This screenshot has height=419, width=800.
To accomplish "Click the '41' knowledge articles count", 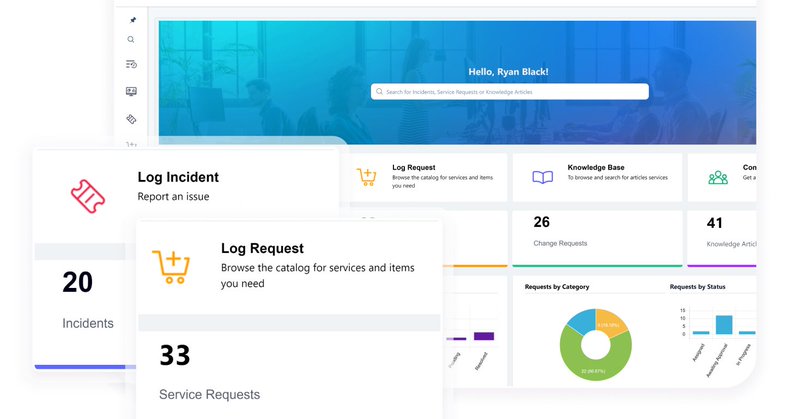I will 714,223.
